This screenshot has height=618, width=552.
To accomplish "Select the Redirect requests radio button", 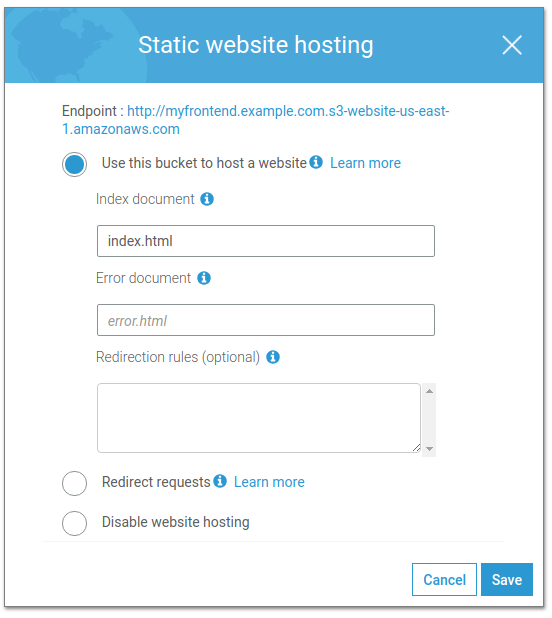I will 74,483.
